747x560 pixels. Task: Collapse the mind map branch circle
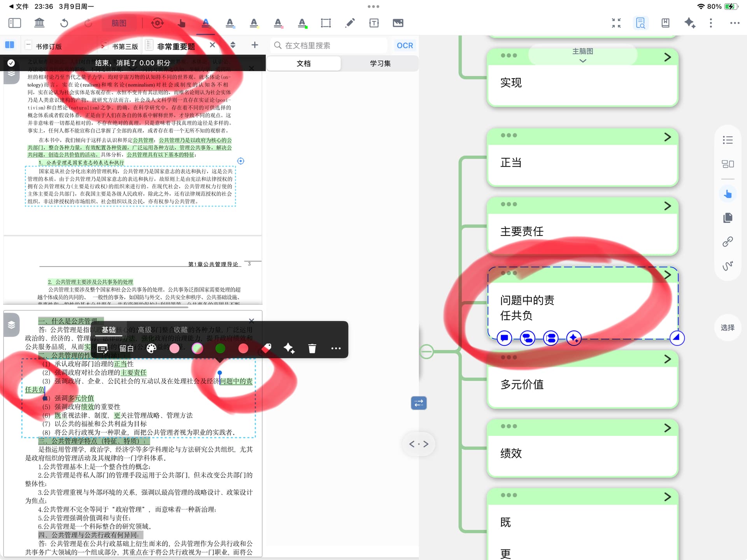coord(426,351)
